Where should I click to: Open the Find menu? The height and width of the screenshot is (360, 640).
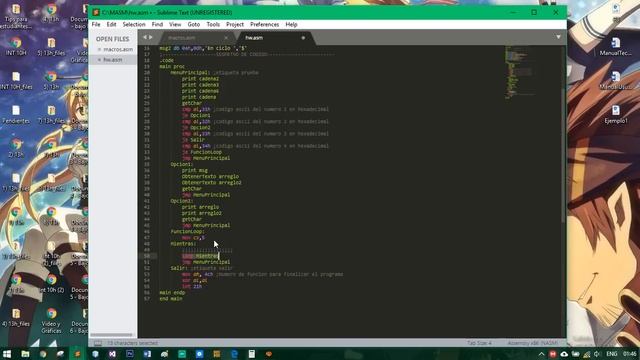tap(157, 24)
